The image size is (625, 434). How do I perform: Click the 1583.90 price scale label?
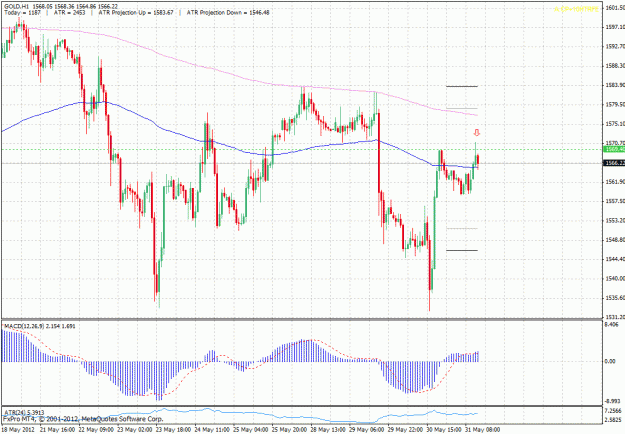point(615,85)
